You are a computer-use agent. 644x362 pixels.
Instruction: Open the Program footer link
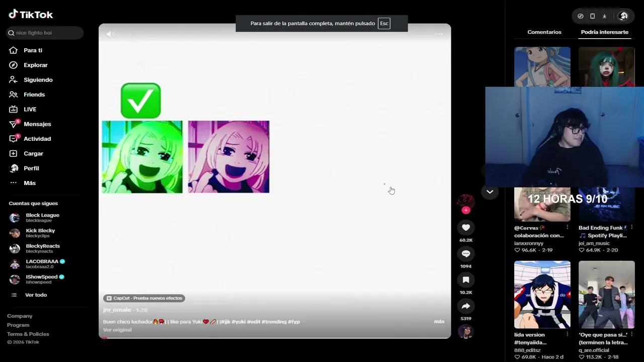[x=18, y=325]
